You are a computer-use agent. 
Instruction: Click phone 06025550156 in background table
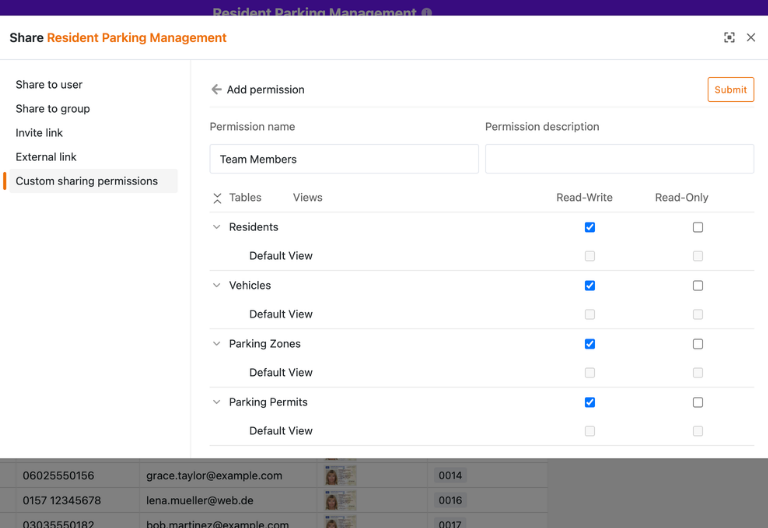coord(58,475)
